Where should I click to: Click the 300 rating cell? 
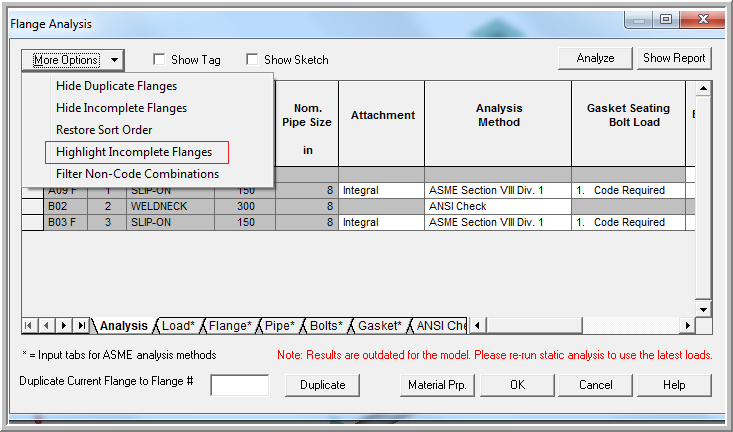pyautogui.click(x=245, y=206)
